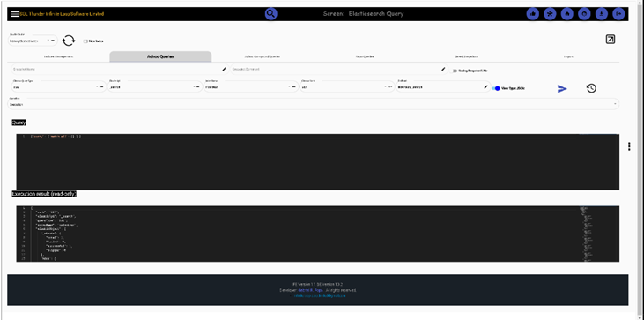Image resolution: width=644 pixels, height=320 pixels.
Task: Edit Snapshot Comment with pencil icon
Action: pyautogui.click(x=443, y=69)
